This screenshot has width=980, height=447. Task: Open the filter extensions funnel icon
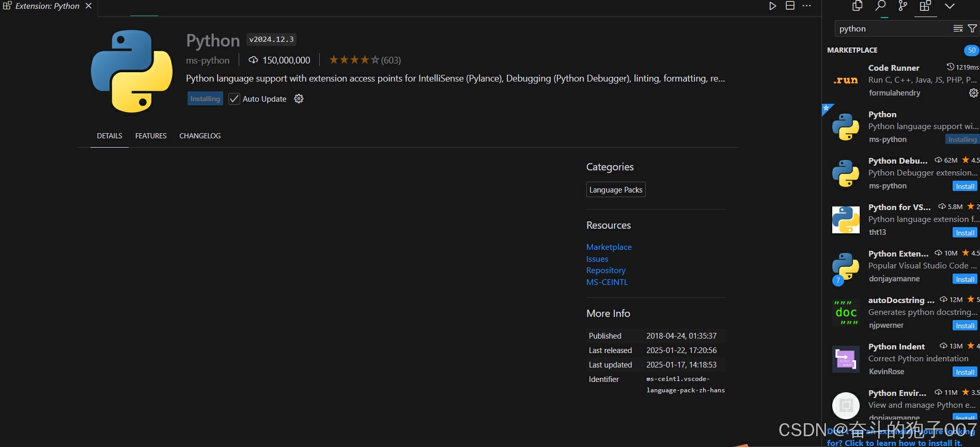972,28
